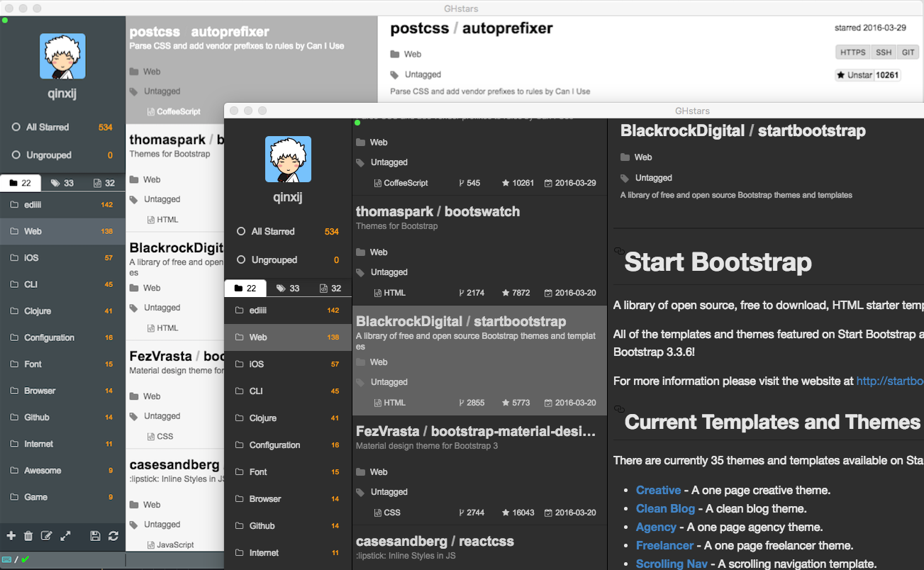
Task: Click postcss / autoprefixer title in back detail
Action: [471, 29]
